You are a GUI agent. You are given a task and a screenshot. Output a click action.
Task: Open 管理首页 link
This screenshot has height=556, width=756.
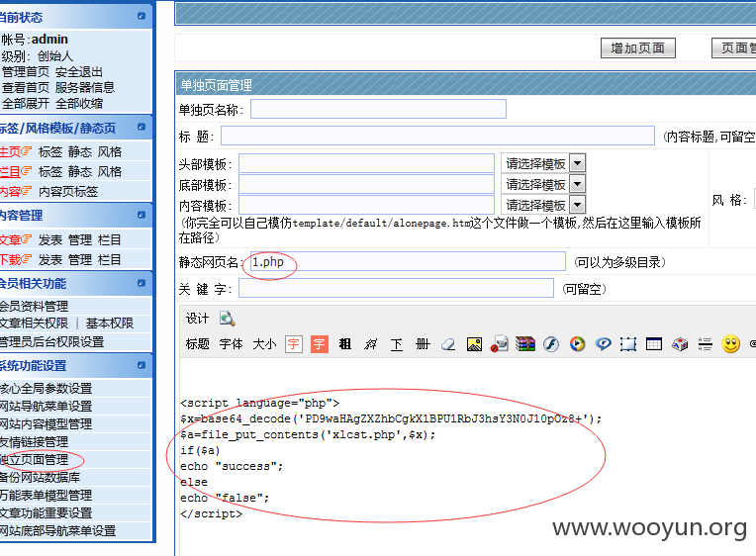click(25, 72)
